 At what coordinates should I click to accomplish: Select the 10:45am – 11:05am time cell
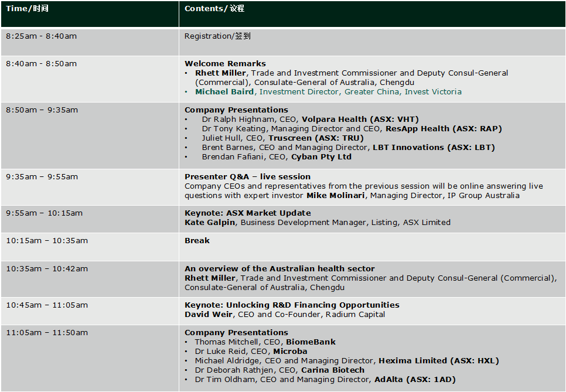tap(90, 311)
